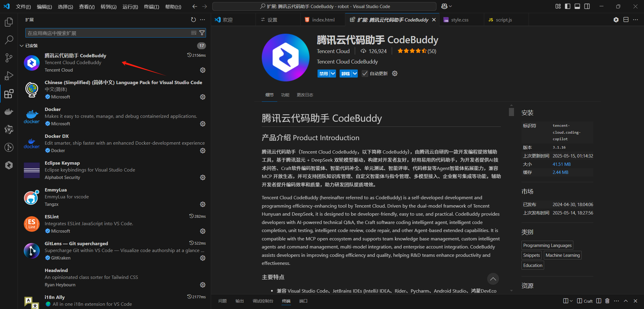Open the new terminal launch profile dropdown
The width and height of the screenshot is (644, 309).
[571, 301]
